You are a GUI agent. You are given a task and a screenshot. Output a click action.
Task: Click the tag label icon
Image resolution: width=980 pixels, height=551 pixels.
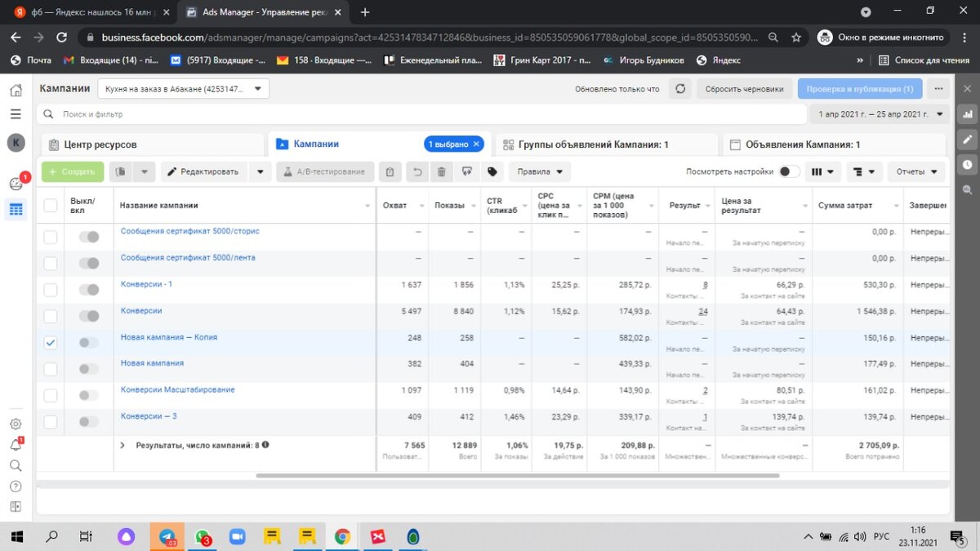tap(492, 171)
